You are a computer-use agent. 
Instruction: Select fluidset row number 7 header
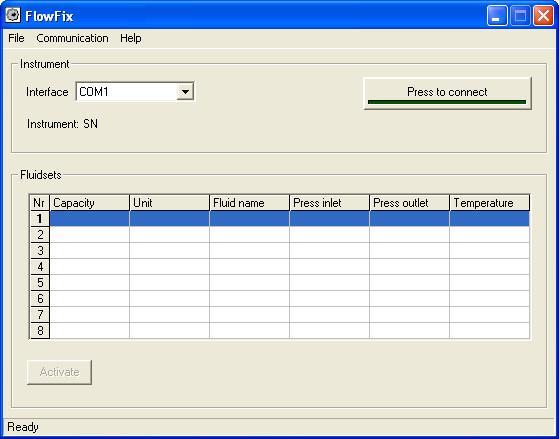click(x=40, y=315)
